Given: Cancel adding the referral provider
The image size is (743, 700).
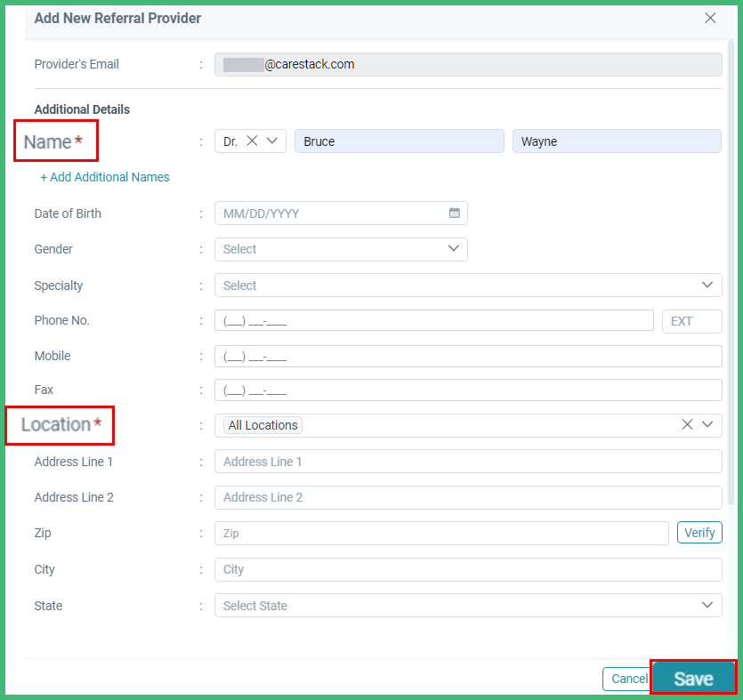Looking at the screenshot, I should (x=629, y=679).
